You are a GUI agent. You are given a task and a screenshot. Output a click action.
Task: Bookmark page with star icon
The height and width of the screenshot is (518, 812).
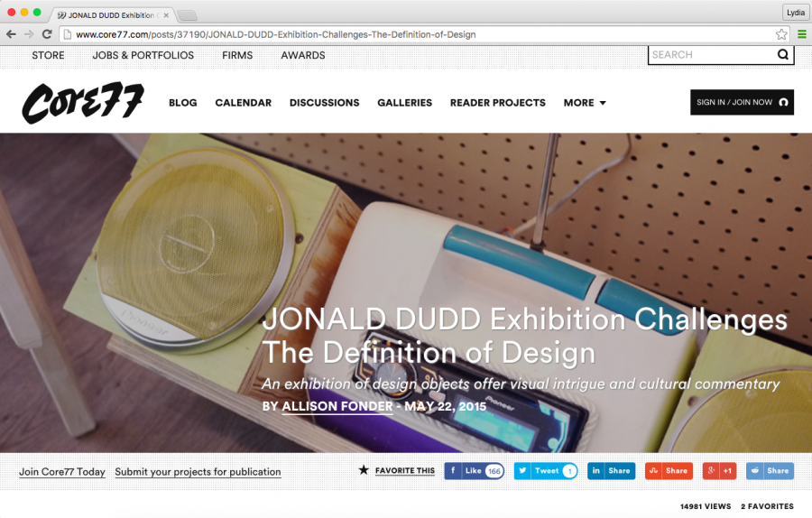click(x=781, y=34)
